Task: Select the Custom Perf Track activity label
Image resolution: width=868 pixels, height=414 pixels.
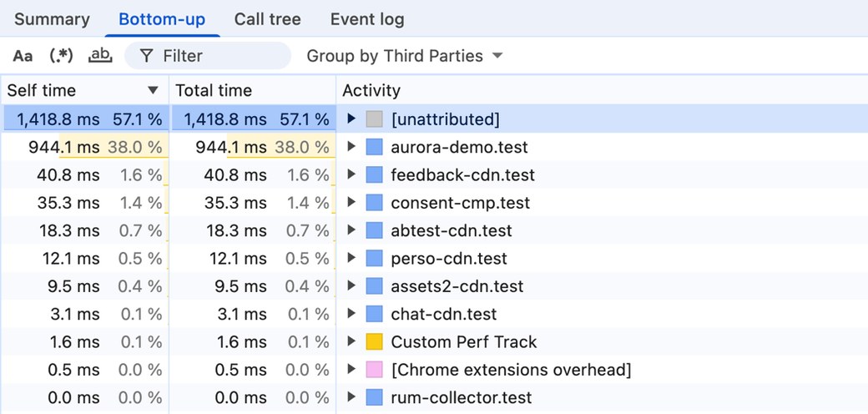Action: (464, 341)
